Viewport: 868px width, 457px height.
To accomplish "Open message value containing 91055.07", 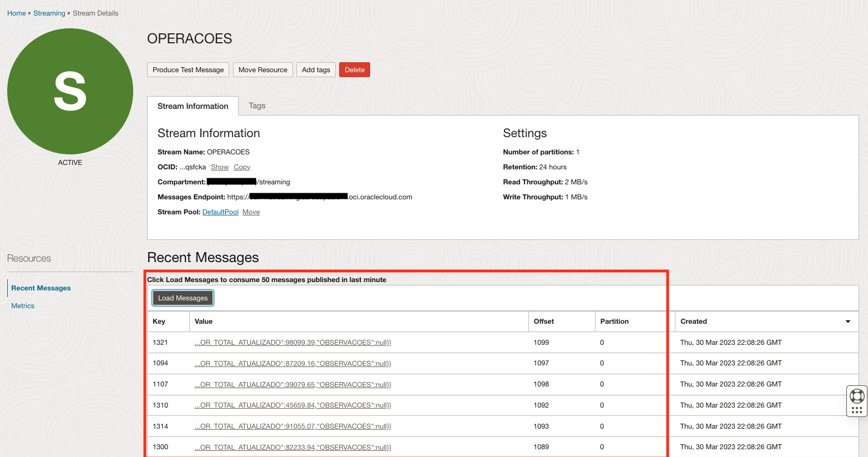I will point(293,426).
